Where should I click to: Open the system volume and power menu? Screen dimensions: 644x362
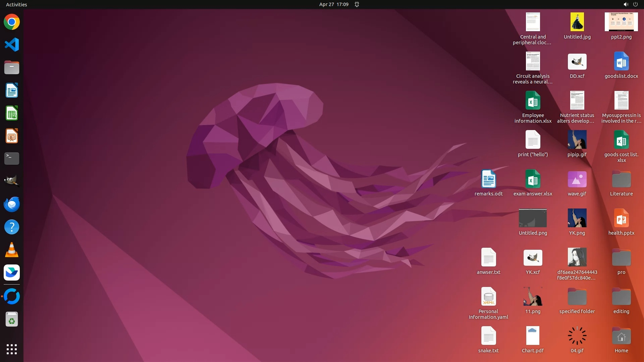pos(630,4)
